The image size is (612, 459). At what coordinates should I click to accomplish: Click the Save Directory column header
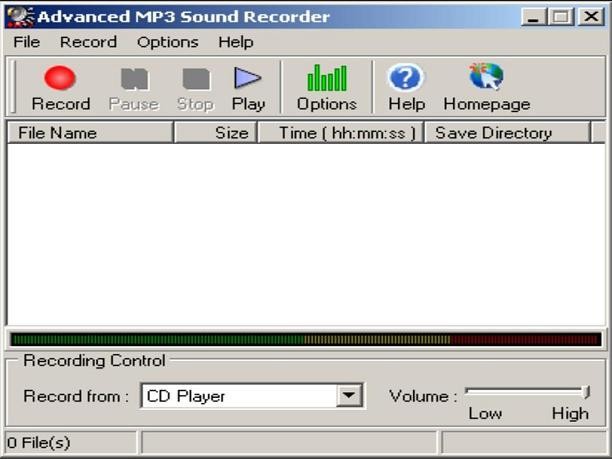click(x=507, y=133)
